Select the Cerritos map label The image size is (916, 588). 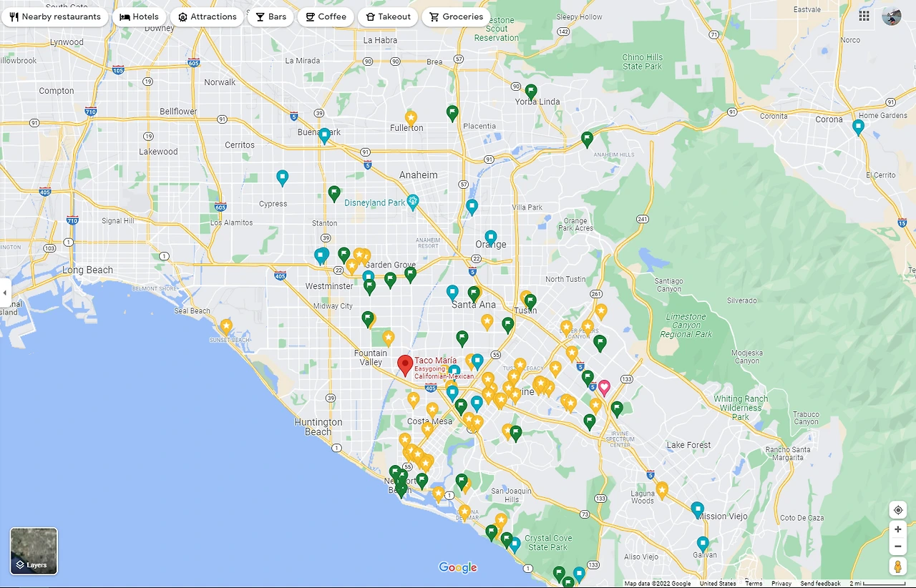pos(240,145)
